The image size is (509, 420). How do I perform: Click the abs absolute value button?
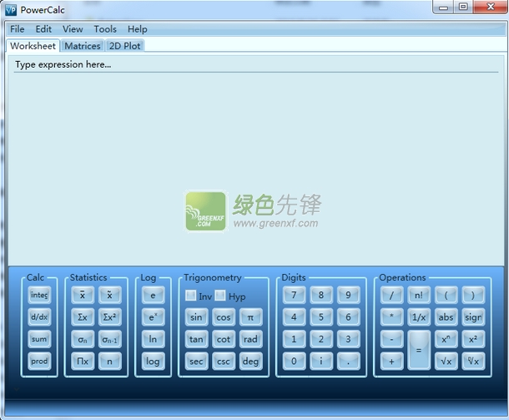tap(446, 317)
